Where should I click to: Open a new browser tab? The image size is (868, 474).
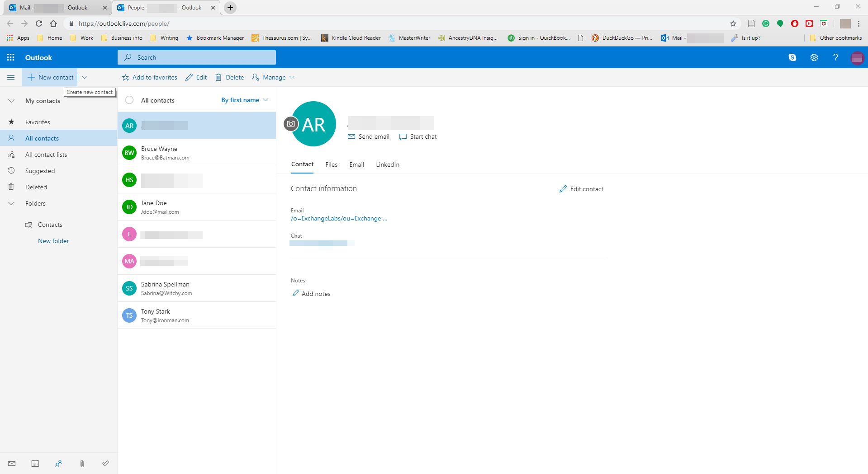pos(230,8)
